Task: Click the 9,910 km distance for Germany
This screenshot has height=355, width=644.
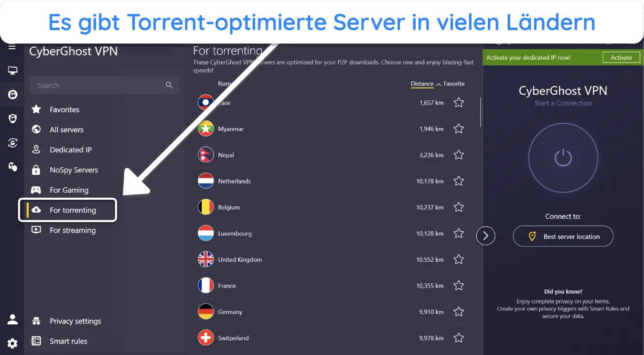Action: [431, 312]
